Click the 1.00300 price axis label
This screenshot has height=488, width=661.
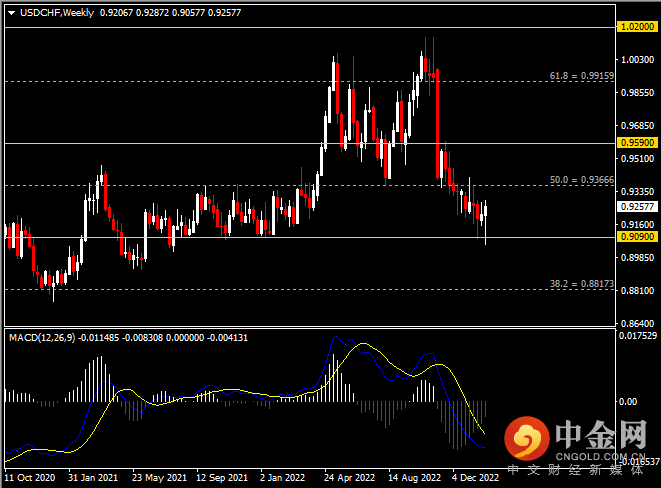click(x=636, y=60)
